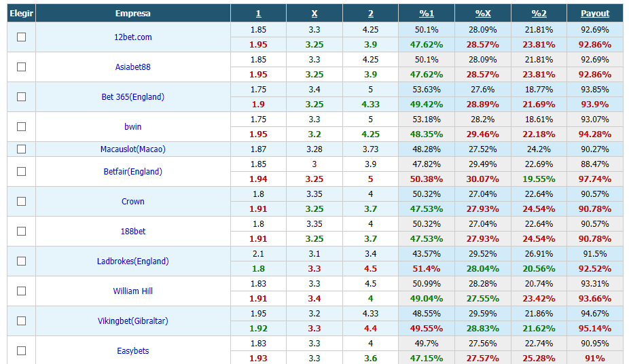
Task: Tick the checkbox for Asiabet88
Action: (x=21, y=67)
